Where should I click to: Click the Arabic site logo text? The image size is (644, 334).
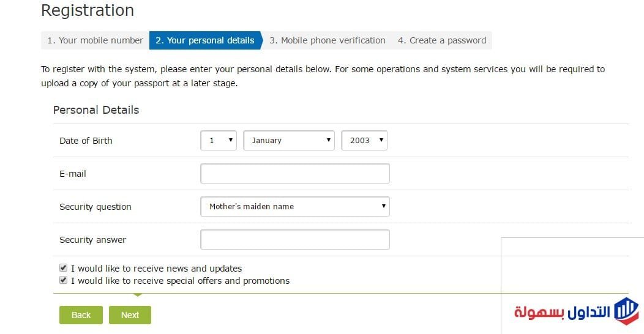coord(562,312)
